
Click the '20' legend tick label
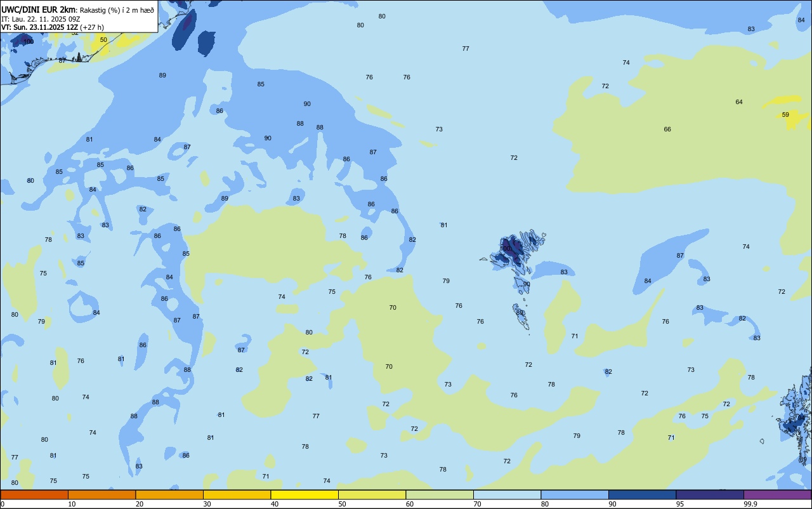pos(140,504)
